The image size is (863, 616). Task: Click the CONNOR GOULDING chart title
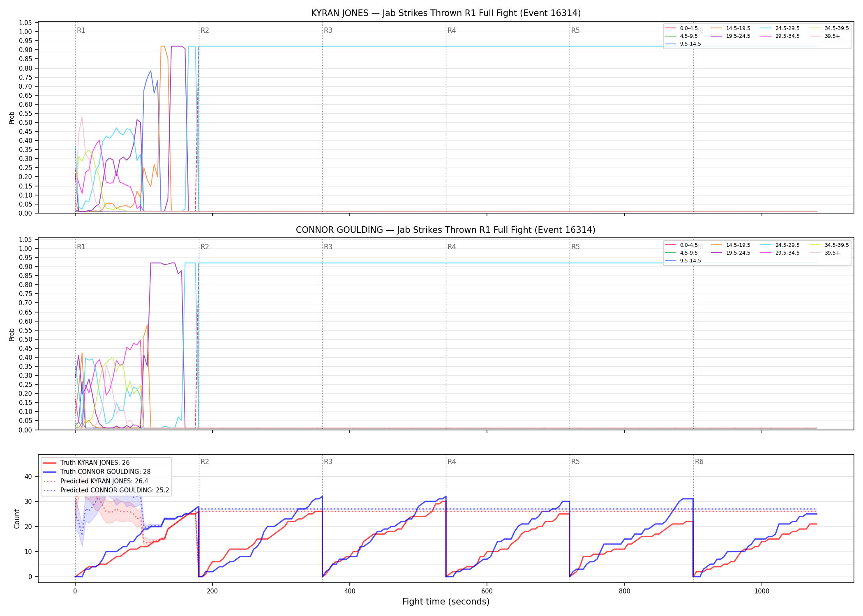click(x=446, y=230)
